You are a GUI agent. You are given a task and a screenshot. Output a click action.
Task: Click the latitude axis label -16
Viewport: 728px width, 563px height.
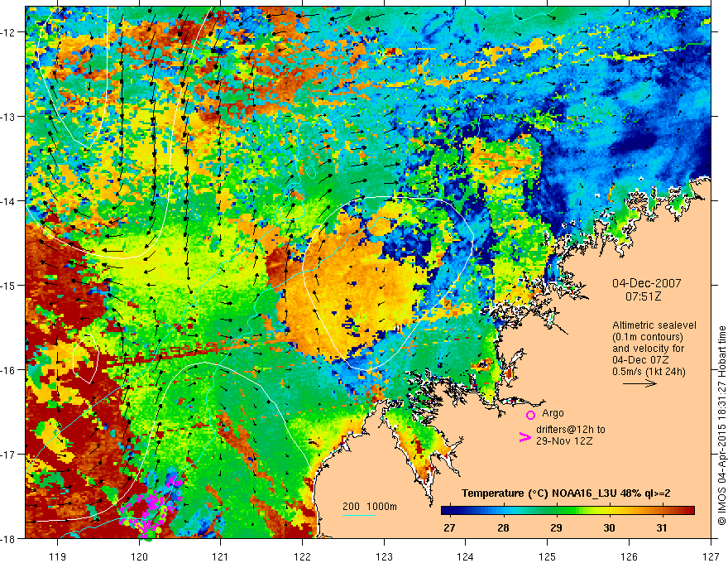(9, 370)
